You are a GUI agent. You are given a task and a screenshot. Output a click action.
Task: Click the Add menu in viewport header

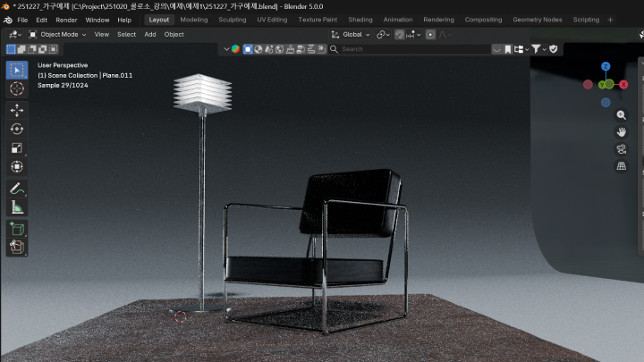click(149, 35)
